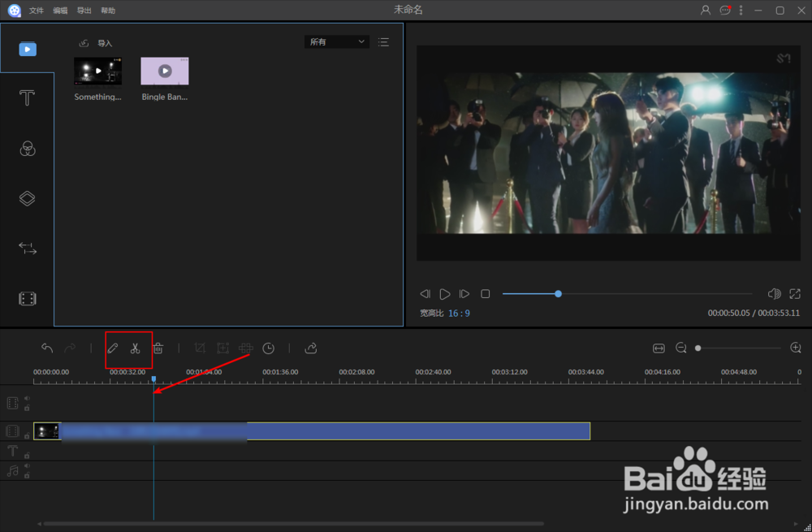Open the Text panel in sidebar

click(x=27, y=98)
